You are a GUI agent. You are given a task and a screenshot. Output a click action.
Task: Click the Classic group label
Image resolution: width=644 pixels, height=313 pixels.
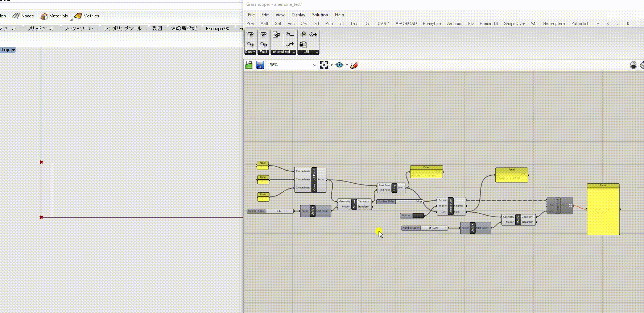[x=250, y=52]
